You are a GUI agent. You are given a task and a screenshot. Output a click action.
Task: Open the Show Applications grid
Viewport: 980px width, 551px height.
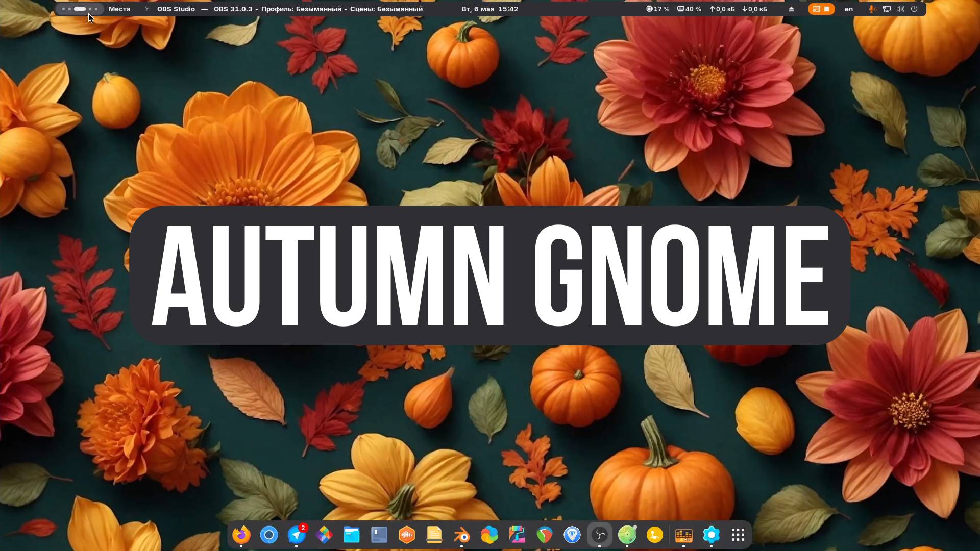739,535
